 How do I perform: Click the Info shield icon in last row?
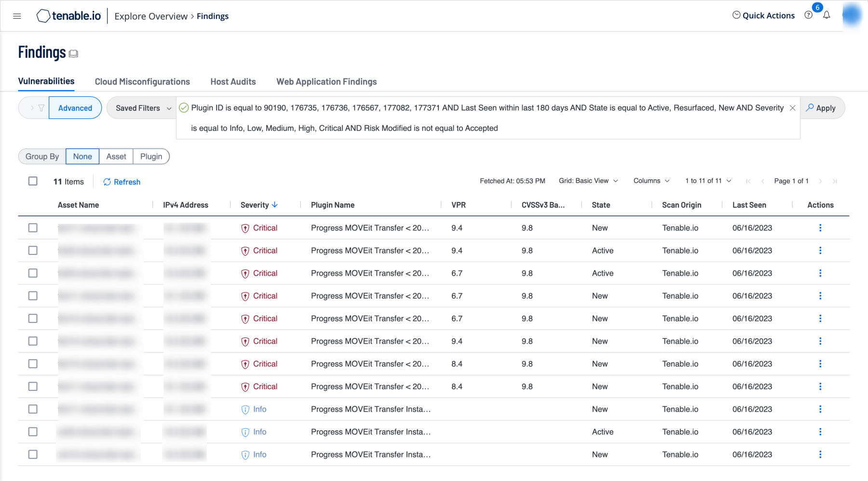coord(245,455)
